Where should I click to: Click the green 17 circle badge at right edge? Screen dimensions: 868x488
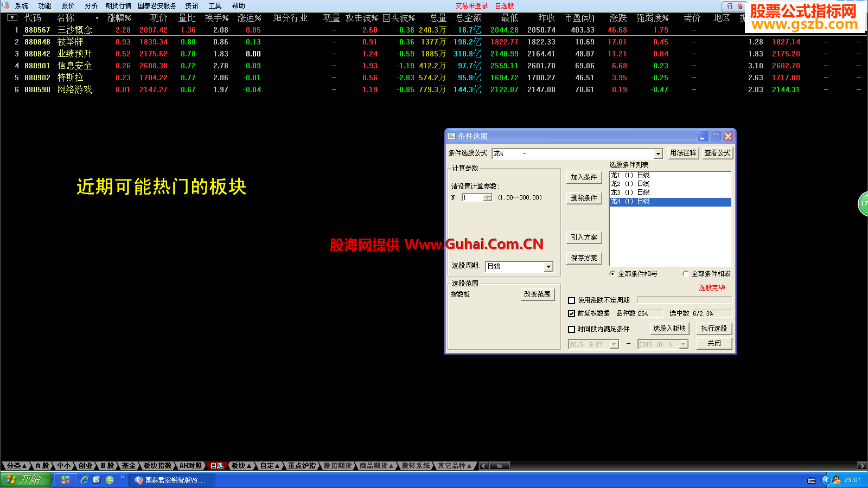click(863, 203)
